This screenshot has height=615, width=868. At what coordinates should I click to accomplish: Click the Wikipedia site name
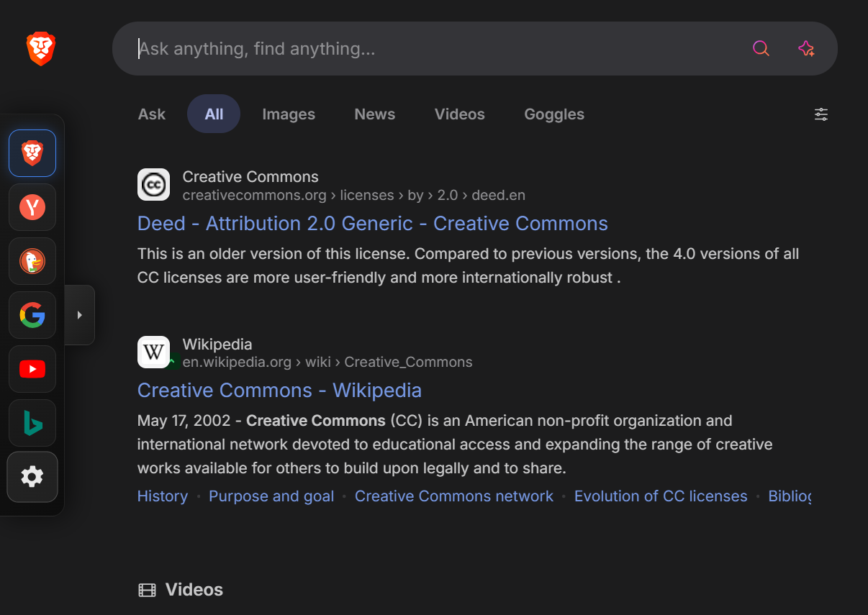(217, 345)
